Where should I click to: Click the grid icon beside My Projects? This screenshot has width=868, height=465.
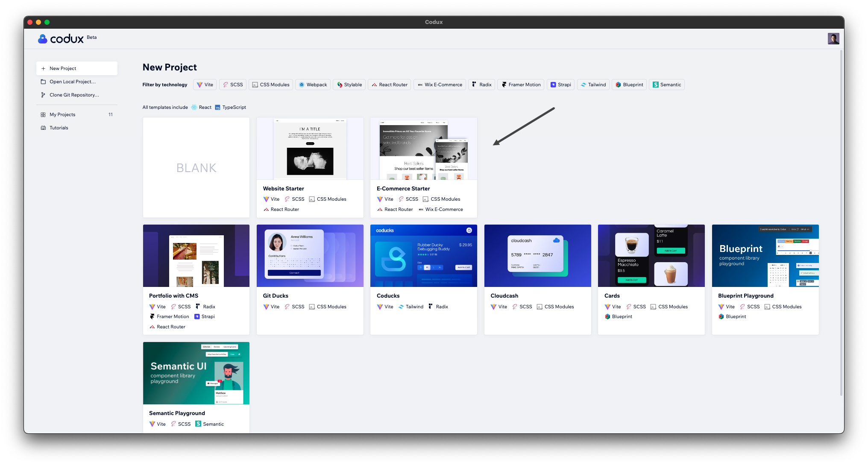(x=43, y=114)
